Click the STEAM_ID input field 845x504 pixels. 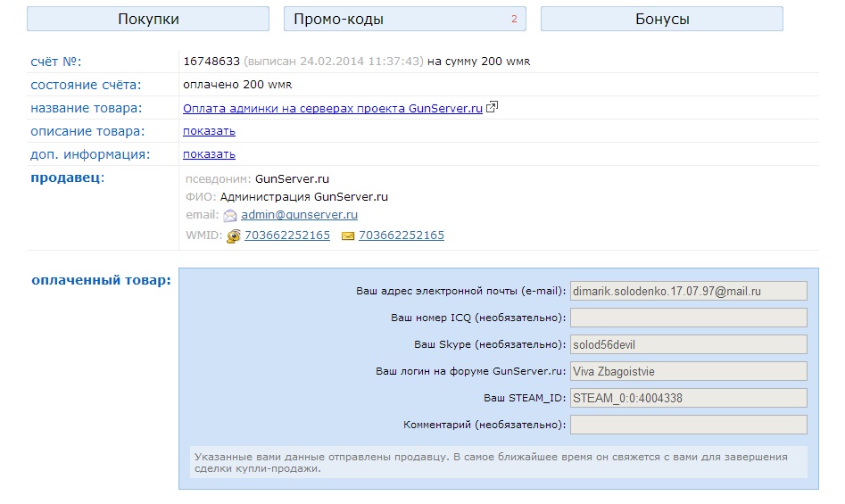point(688,398)
